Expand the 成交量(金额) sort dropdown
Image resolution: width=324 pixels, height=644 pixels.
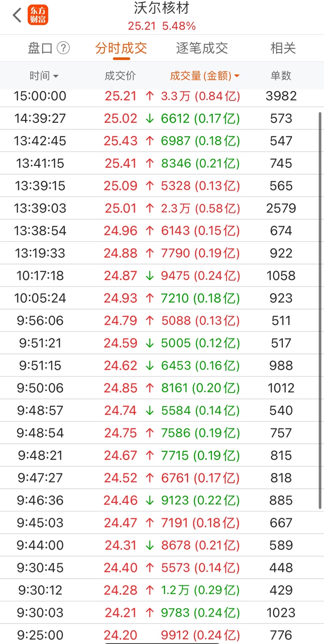coord(237,76)
